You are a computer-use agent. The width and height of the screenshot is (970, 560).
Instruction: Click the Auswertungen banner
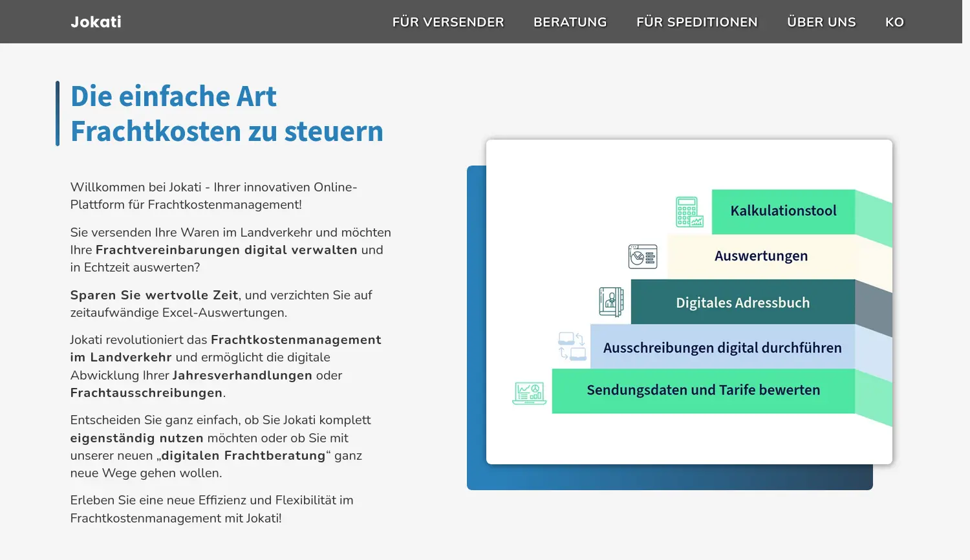(761, 256)
